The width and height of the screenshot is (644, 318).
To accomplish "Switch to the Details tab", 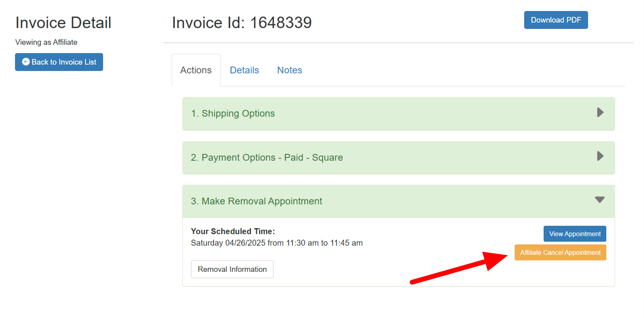I will click(244, 70).
